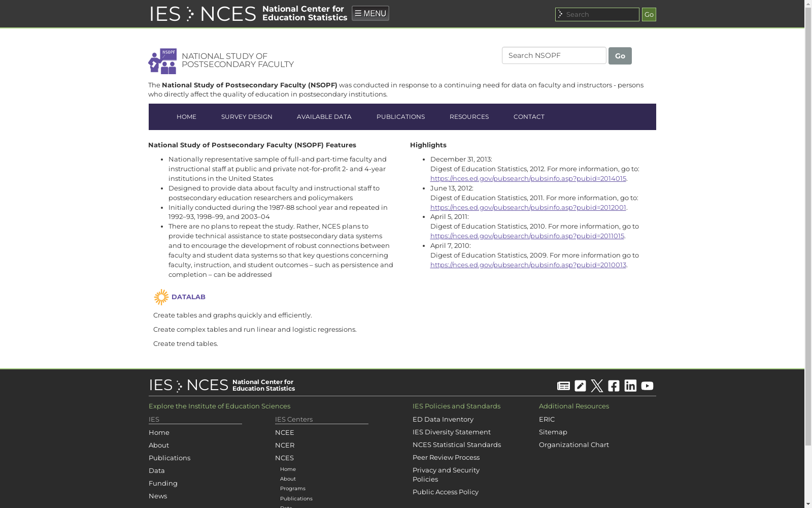Open the Privacy and Security Policies link
Image resolution: width=812 pixels, height=508 pixels.
tap(446, 474)
